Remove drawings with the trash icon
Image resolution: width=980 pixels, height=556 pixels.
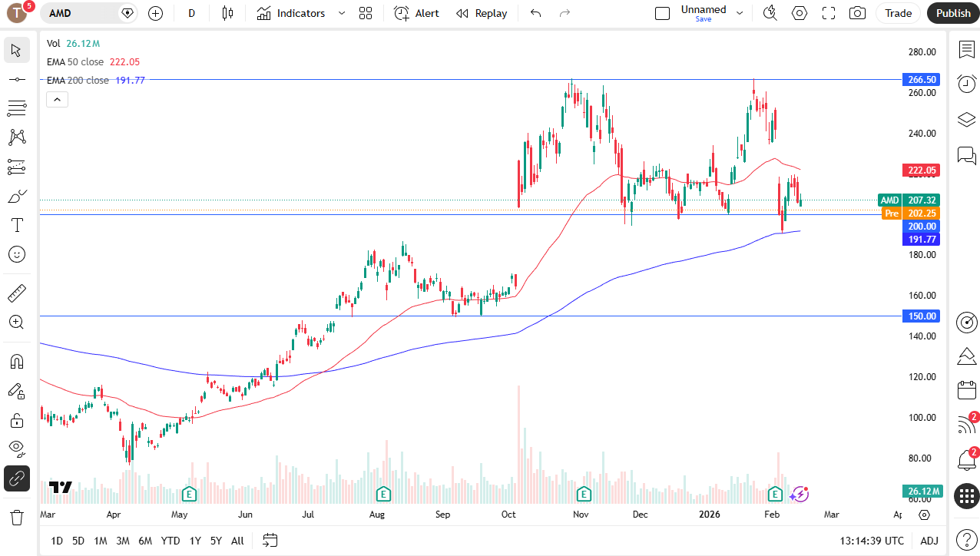pos(16,518)
